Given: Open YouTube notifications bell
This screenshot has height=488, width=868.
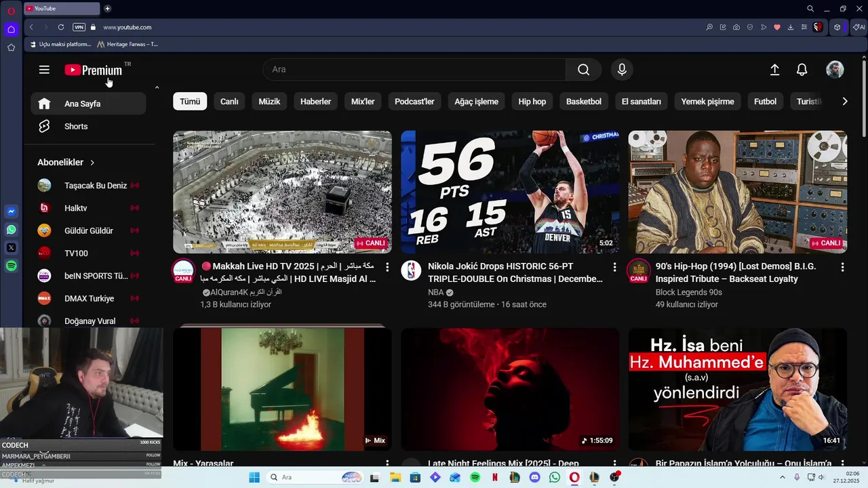Looking at the screenshot, I should point(802,69).
